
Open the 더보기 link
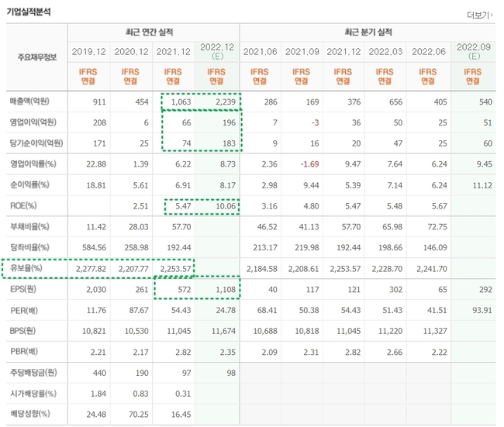[479, 15]
